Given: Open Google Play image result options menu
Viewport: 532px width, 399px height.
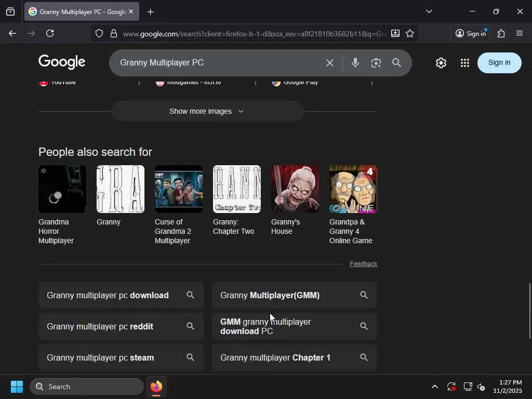Looking at the screenshot, I should tap(372, 83).
